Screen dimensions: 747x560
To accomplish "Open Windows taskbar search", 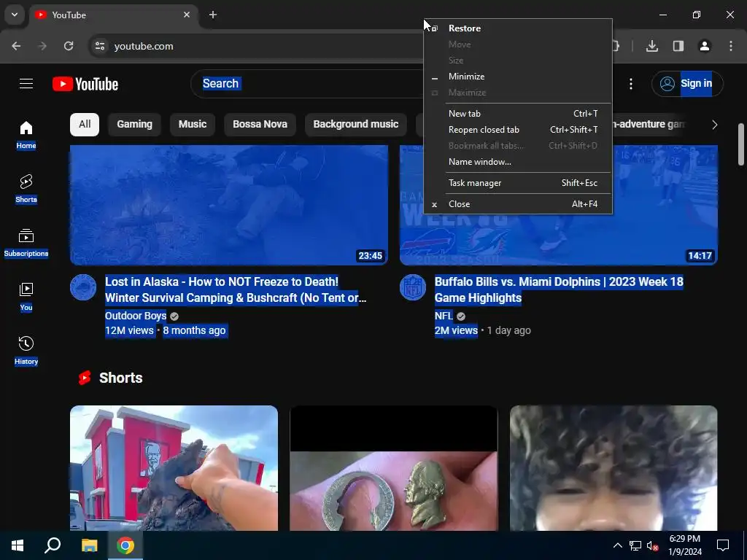I will (53, 545).
